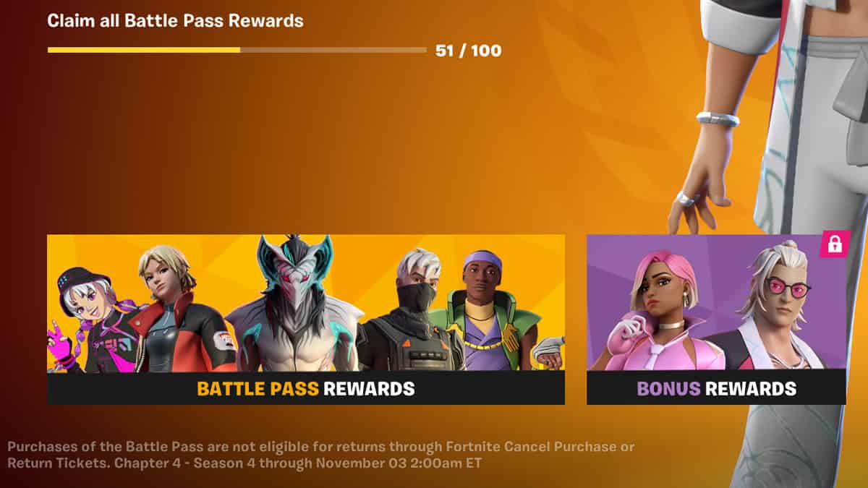The height and width of the screenshot is (488, 868).
Task: Click the pink lock icon on Bonus Rewards
Action: pyautogui.click(x=834, y=244)
